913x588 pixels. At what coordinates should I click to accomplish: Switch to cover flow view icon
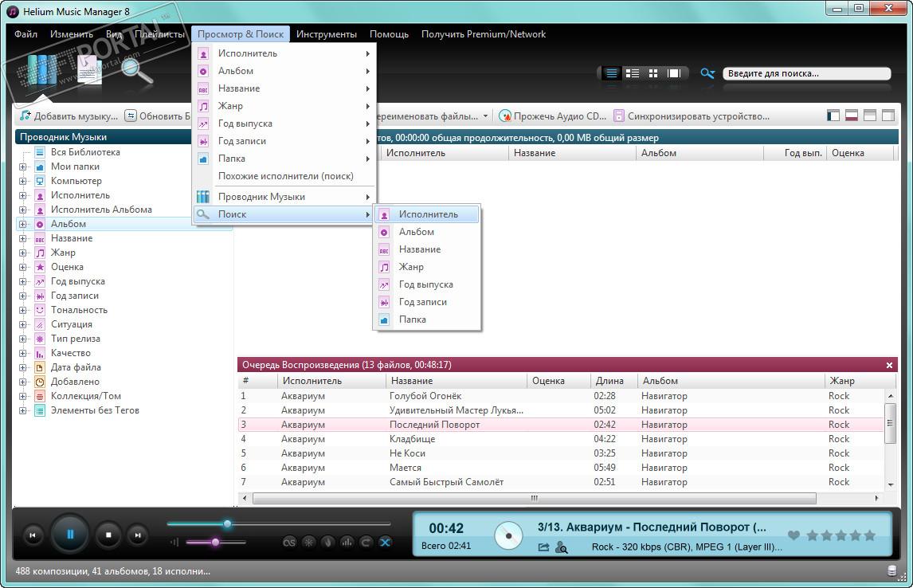click(x=674, y=73)
